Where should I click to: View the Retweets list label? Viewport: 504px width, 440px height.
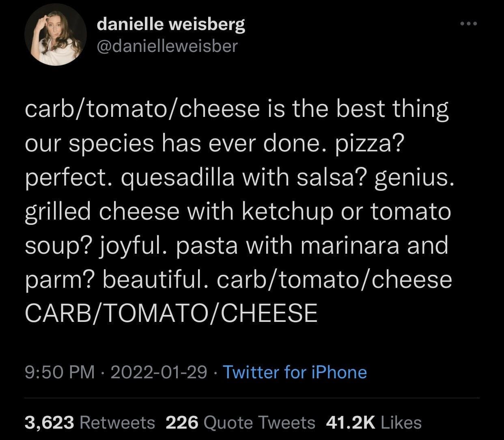118,423
